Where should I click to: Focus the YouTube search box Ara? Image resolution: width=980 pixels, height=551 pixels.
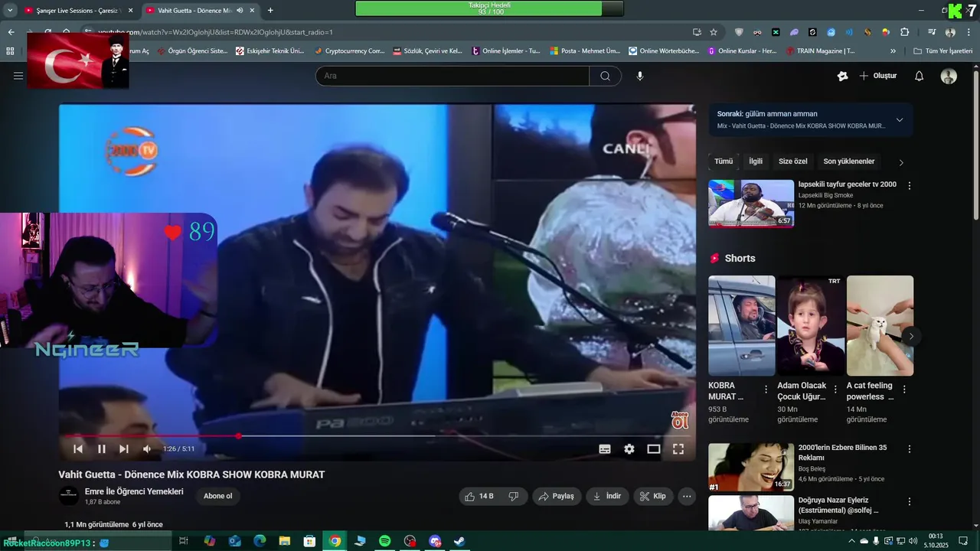[452, 76]
